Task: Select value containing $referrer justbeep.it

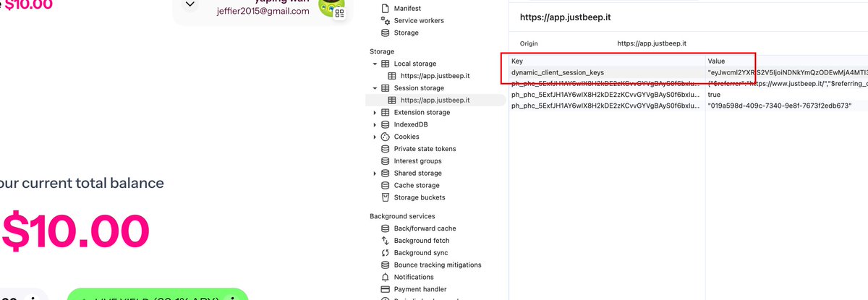Action: pyautogui.click(x=787, y=84)
